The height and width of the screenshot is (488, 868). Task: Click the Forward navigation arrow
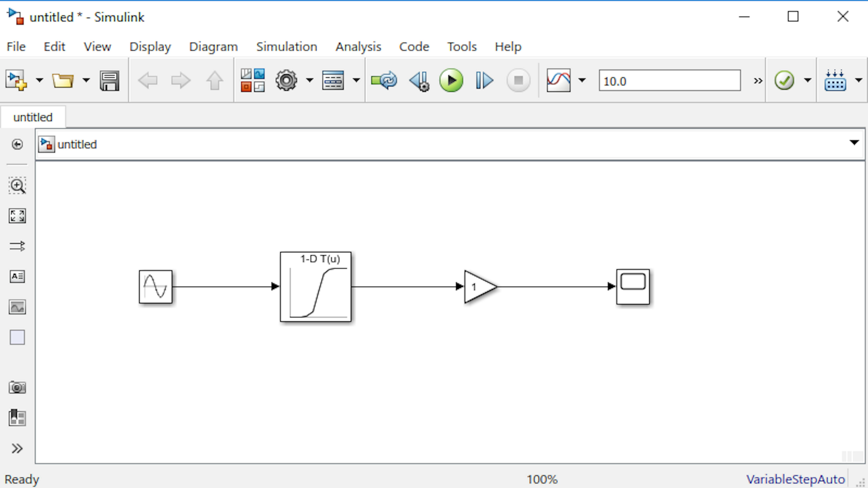click(x=181, y=81)
